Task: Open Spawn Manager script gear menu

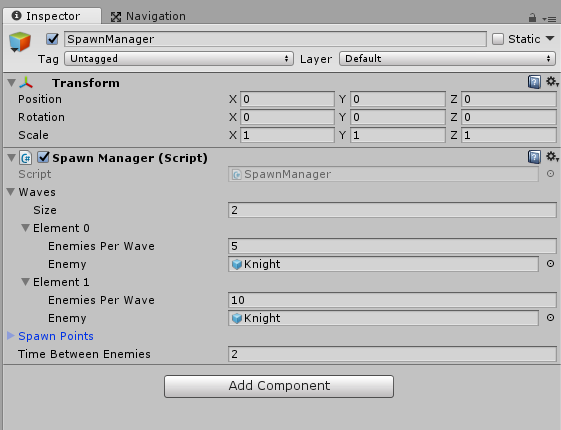Action: 552,157
